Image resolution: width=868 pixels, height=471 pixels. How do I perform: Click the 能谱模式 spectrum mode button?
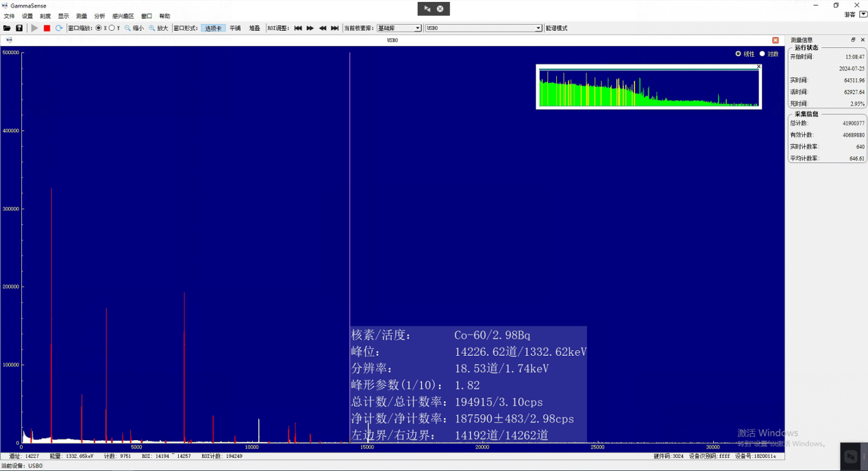point(556,28)
